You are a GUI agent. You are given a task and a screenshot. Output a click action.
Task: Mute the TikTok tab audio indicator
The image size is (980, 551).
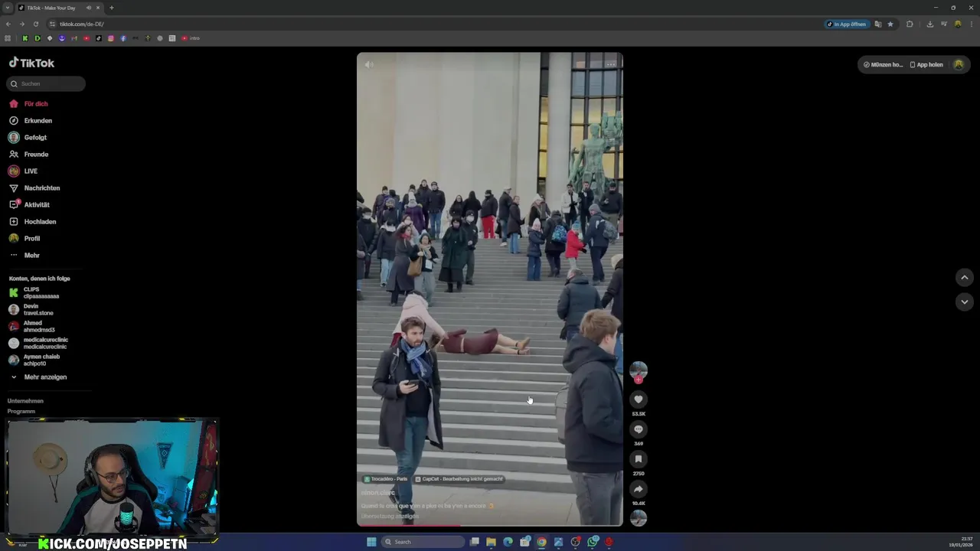click(89, 8)
